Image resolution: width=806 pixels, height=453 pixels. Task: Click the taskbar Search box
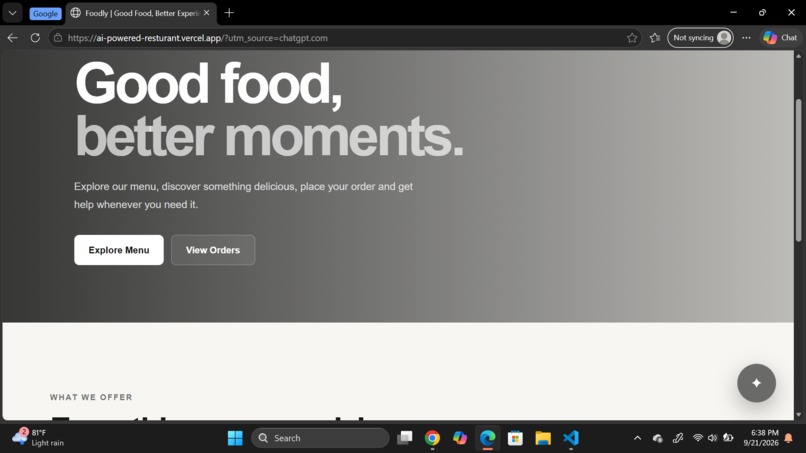click(320, 438)
